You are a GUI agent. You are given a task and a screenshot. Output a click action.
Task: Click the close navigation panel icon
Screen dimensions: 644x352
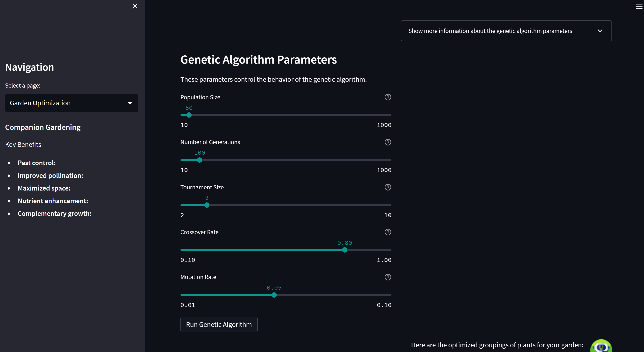135,6
